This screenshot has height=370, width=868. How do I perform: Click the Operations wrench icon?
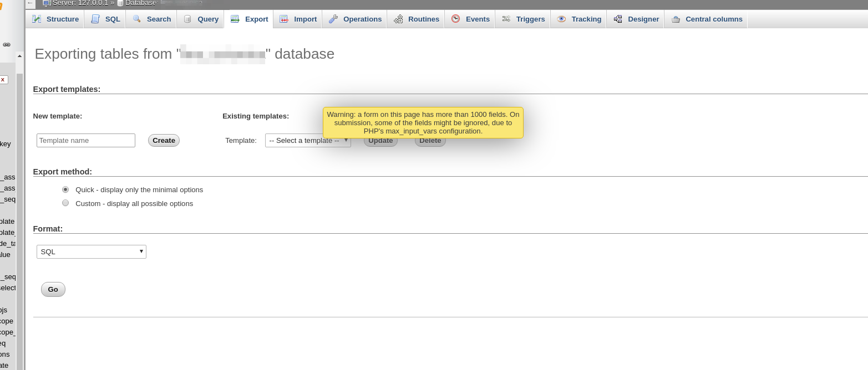[333, 19]
